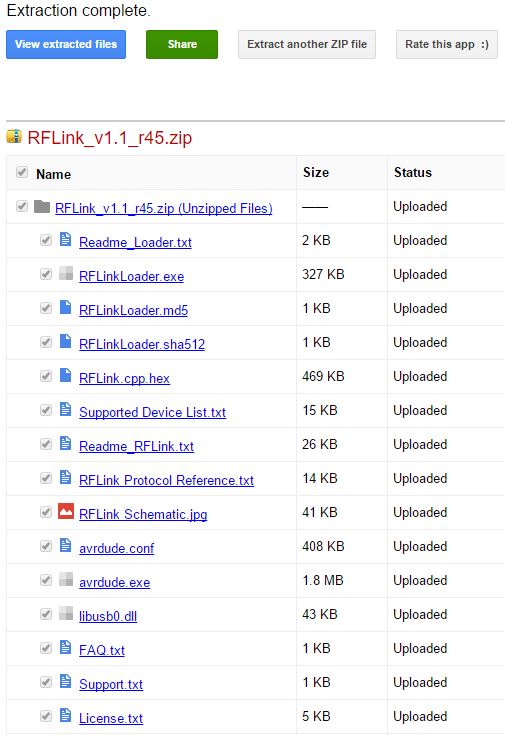This screenshot has height=738, width=505.
Task: Click the executable icon beside RFLinkLoader.exe
Action: [x=66, y=273]
